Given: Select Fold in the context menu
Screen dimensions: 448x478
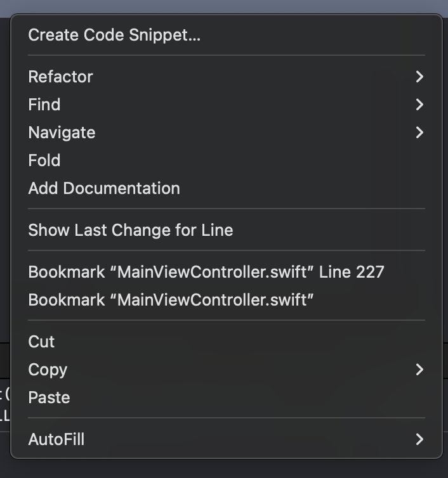Looking at the screenshot, I should (44, 160).
